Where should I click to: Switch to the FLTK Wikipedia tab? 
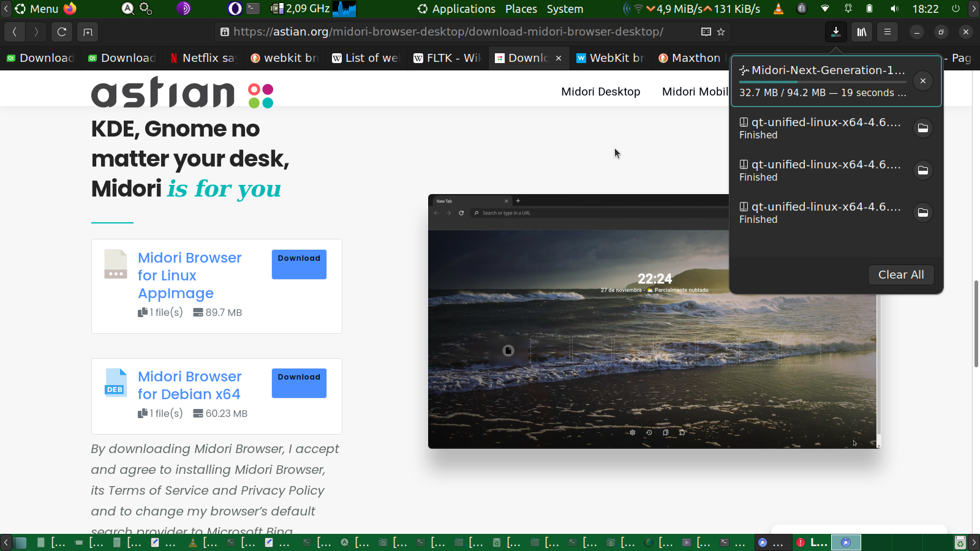coord(448,58)
